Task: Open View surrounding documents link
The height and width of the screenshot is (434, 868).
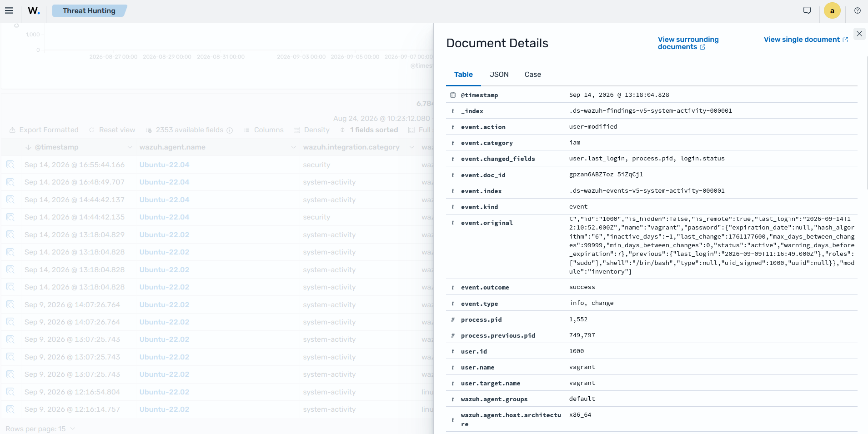Action: tap(688, 43)
